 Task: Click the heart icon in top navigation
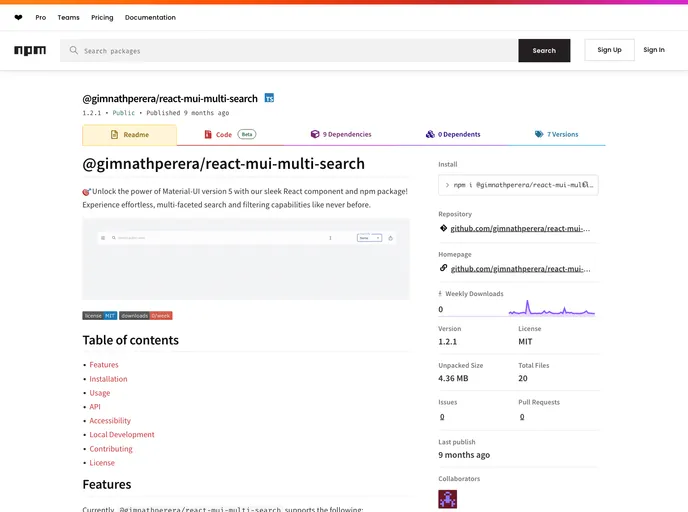18,18
